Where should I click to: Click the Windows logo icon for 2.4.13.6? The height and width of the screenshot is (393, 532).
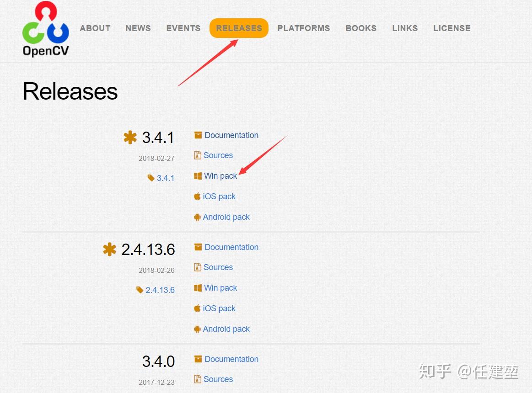pyautogui.click(x=198, y=288)
